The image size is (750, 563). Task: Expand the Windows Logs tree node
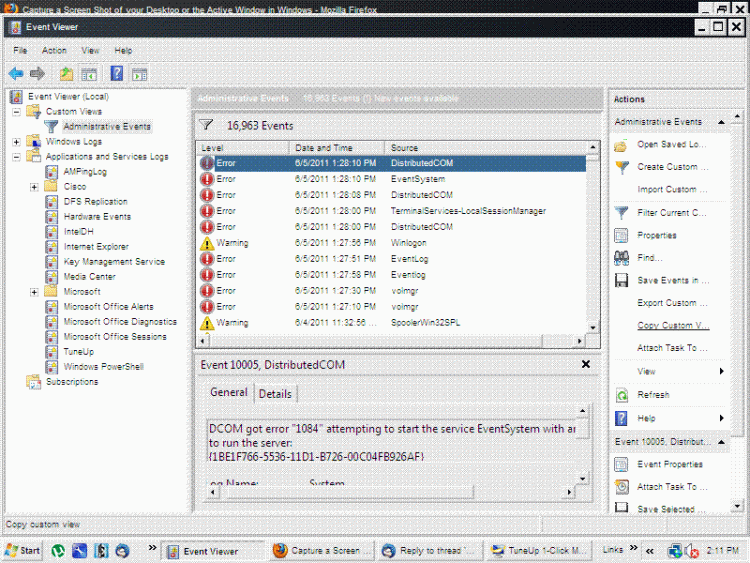click(x=16, y=142)
